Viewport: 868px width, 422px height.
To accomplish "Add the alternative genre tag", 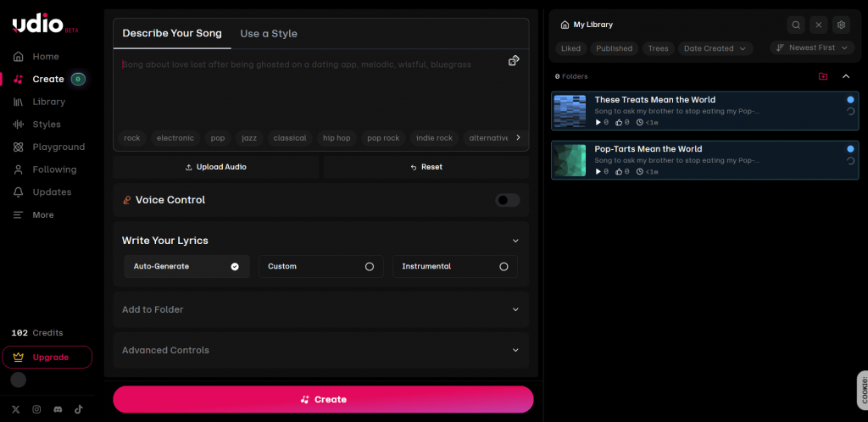I will coord(488,138).
